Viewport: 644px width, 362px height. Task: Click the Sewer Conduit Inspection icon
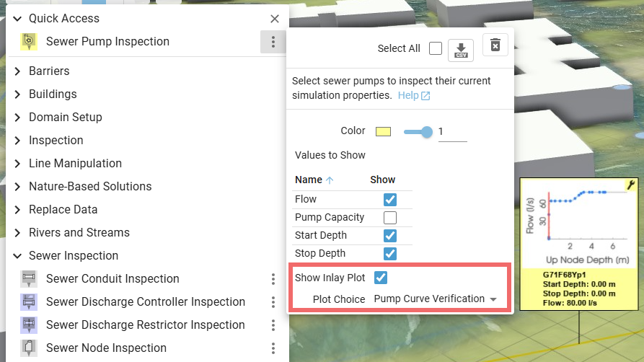(x=29, y=279)
